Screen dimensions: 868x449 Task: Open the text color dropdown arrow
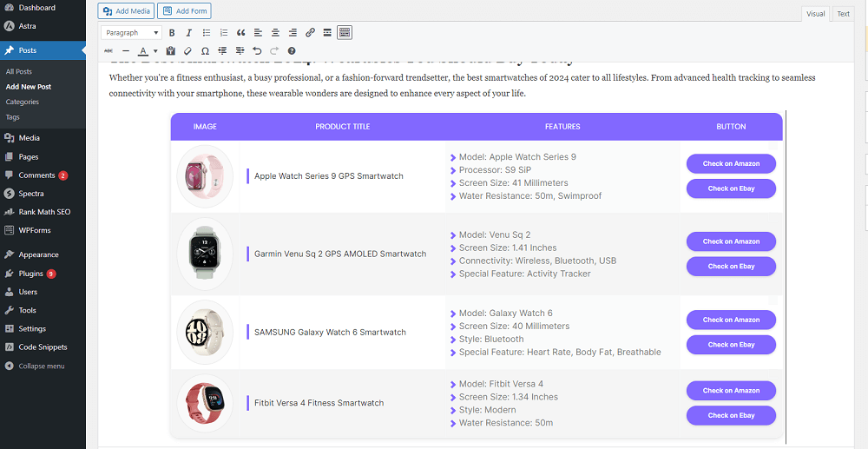155,51
